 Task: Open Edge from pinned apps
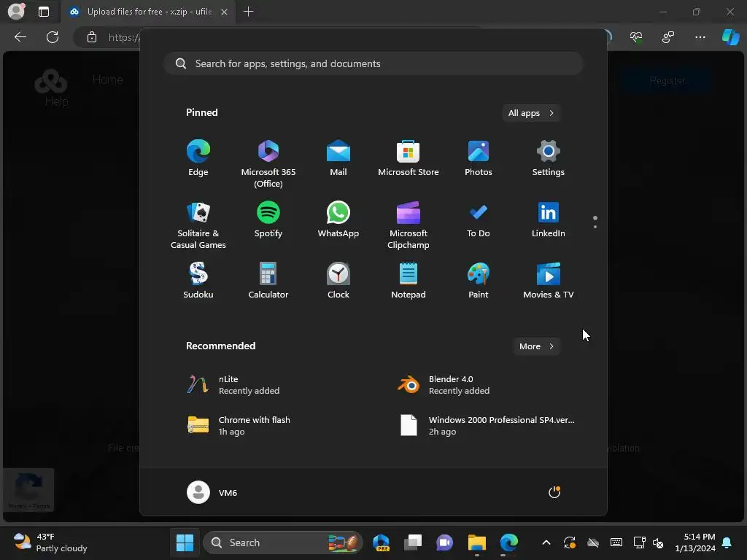pos(198,158)
